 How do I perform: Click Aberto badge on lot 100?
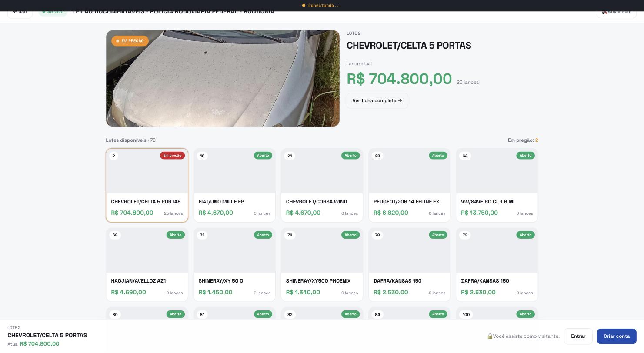tap(525, 314)
